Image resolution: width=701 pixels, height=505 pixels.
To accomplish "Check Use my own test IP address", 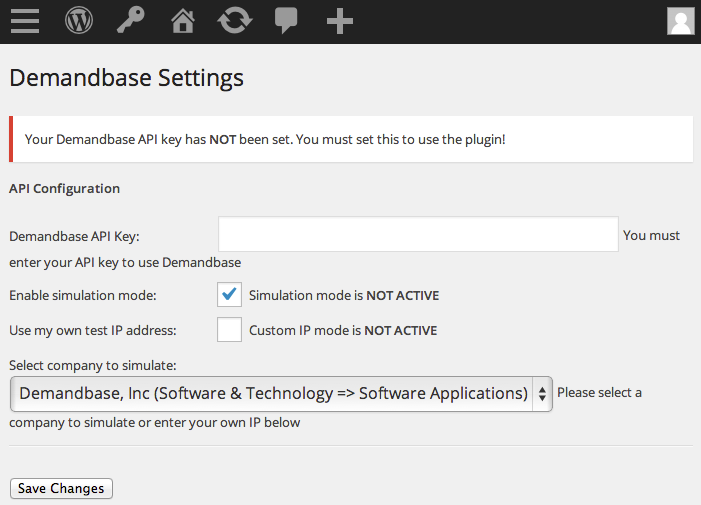I will [x=229, y=329].
